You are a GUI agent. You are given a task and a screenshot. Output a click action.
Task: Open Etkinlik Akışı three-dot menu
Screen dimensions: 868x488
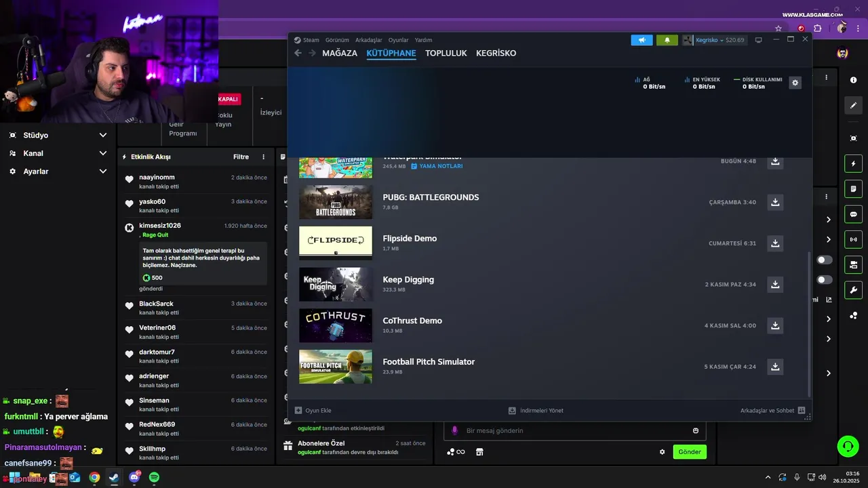pyautogui.click(x=264, y=157)
